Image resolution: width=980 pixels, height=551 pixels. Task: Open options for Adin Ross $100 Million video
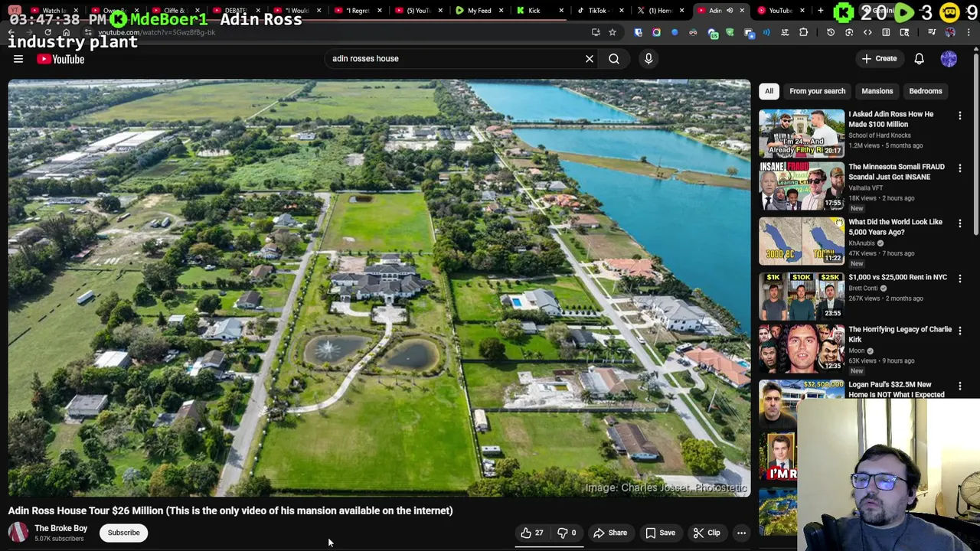tap(960, 116)
